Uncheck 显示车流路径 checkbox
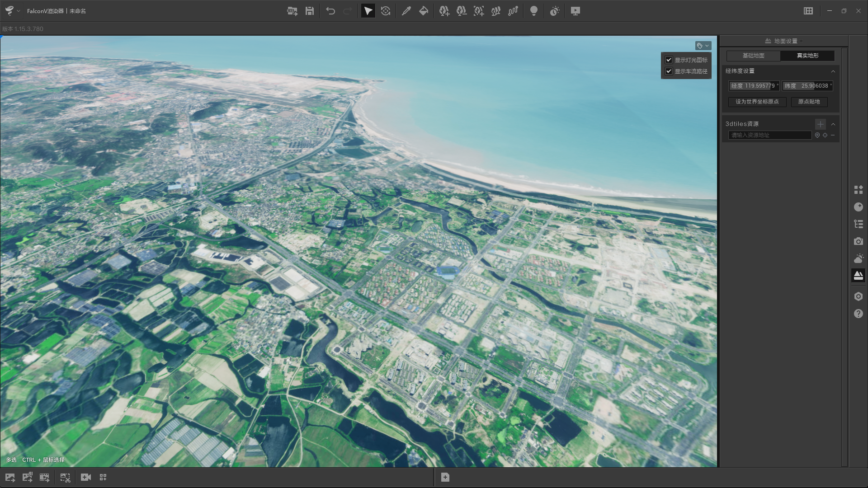868x488 pixels. point(669,71)
